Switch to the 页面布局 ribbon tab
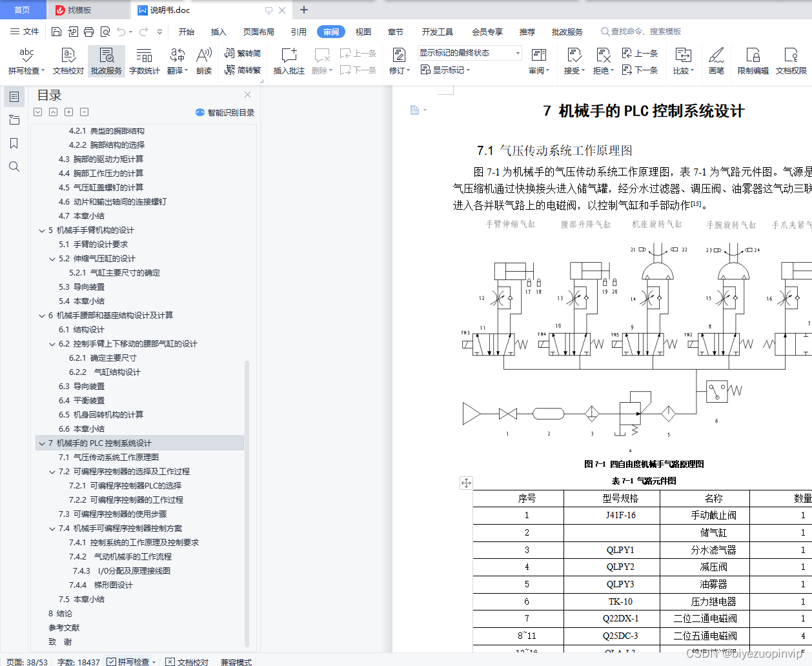This screenshot has width=812, height=666. tap(259, 32)
